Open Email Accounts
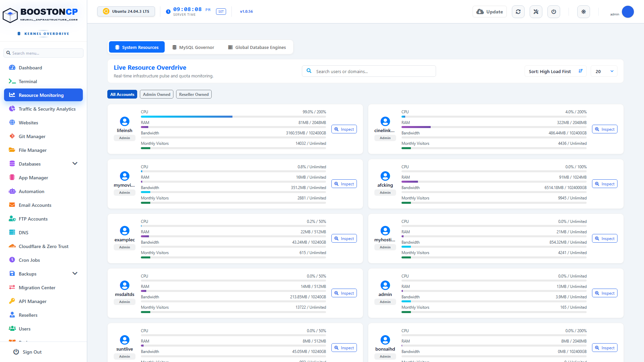The width and height of the screenshot is (644, 362). [43, 205]
